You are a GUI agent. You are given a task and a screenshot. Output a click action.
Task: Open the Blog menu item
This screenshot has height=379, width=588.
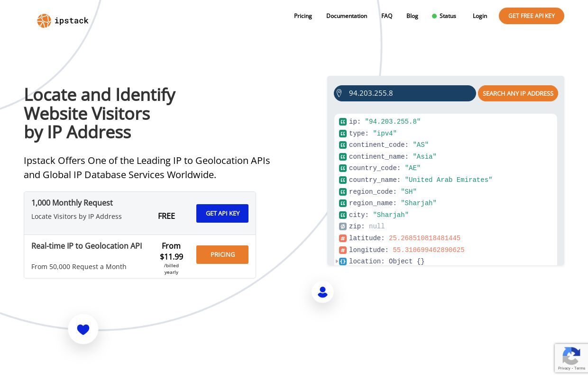(x=412, y=16)
